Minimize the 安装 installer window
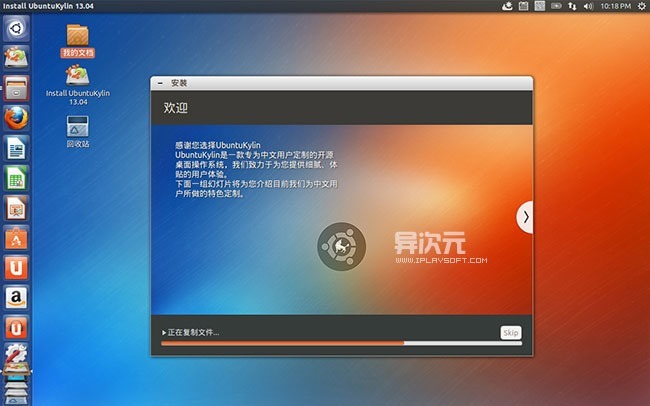The image size is (650, 406). [x=160, y=83]
